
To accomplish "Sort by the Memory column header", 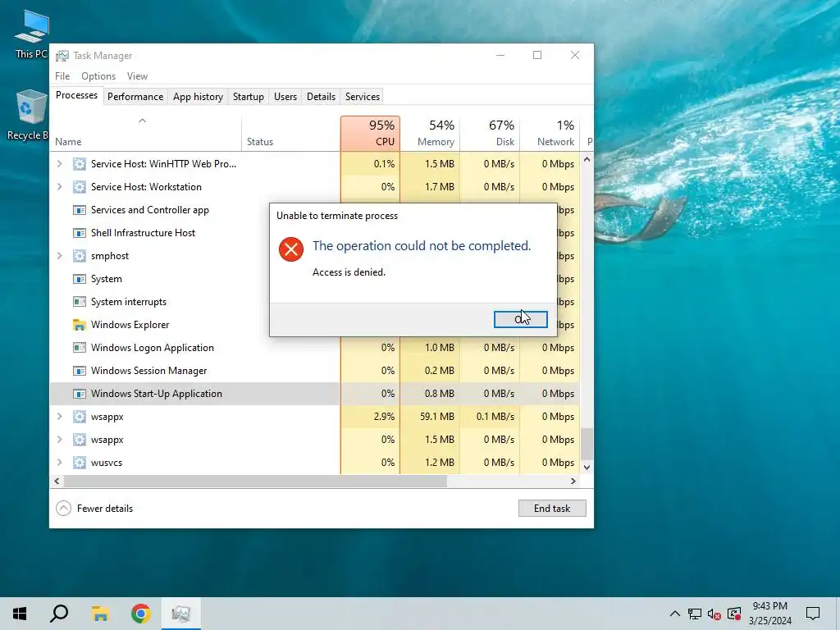I will point(430,134).
